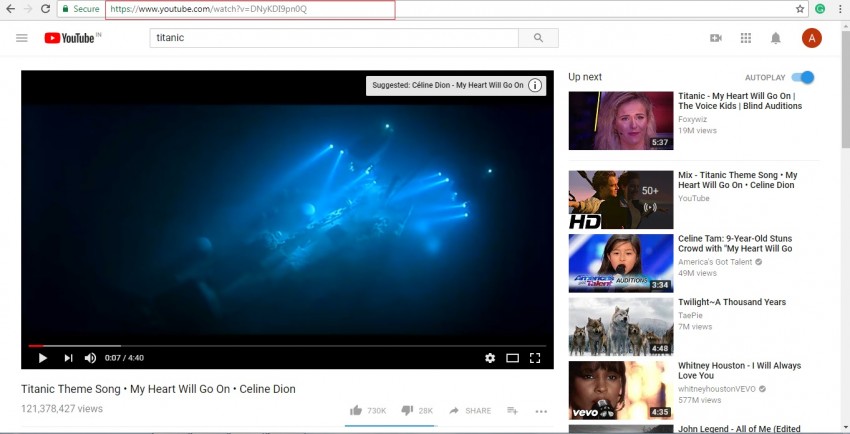Enter full screen mode
Viewport: 850px width, 434px height.
(x=535, y=358)
